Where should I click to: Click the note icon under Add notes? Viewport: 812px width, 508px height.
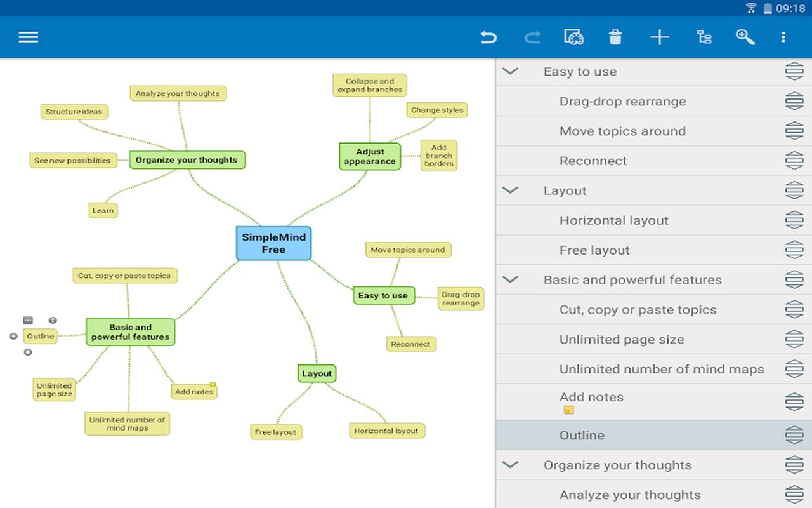click(x=569, y=410)
